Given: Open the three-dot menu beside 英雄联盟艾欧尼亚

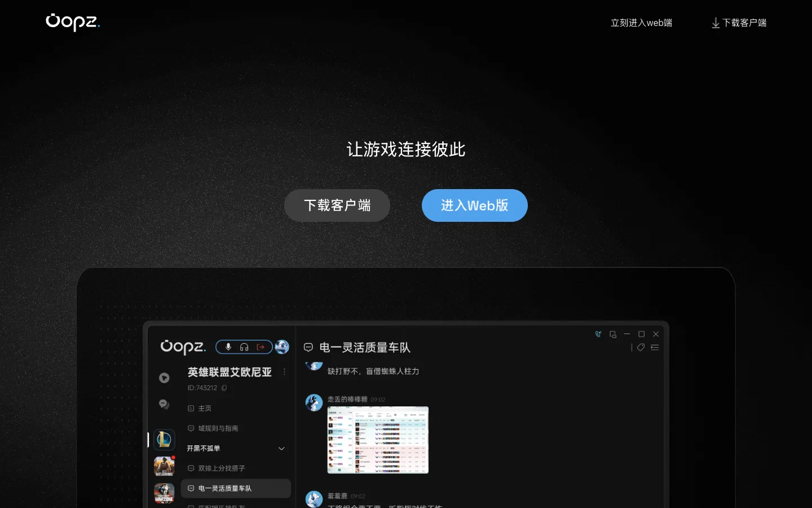Looking at the screenshot, I should (284, 372).
